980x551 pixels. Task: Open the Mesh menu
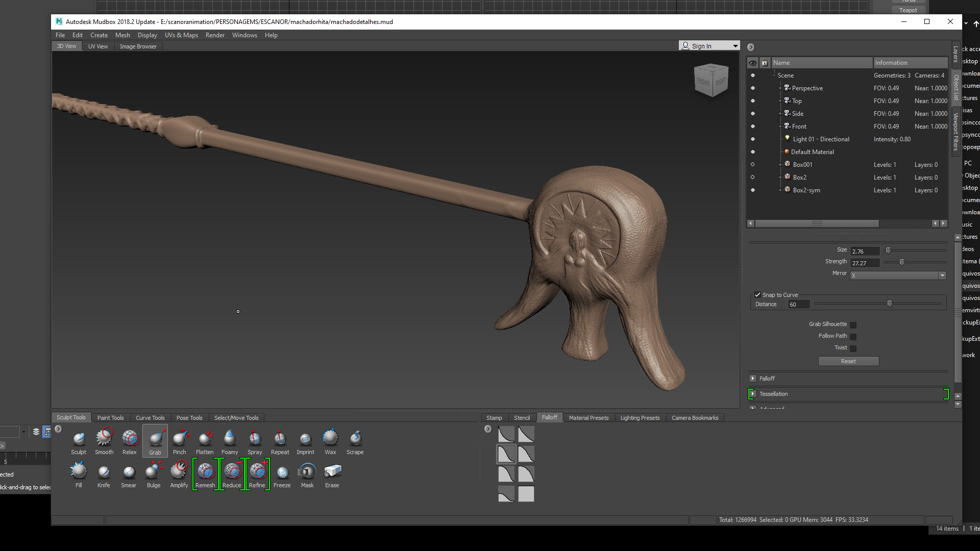(122, 35)
